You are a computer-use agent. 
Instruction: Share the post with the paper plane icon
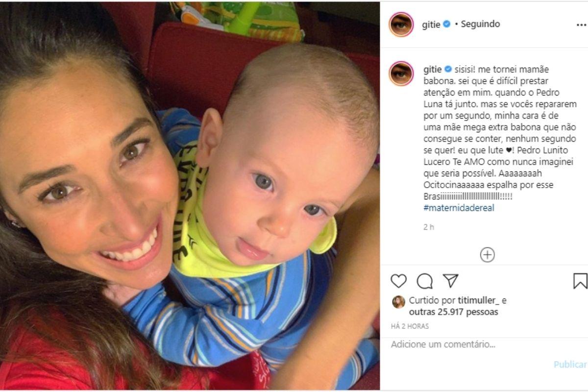pos(450,281)
